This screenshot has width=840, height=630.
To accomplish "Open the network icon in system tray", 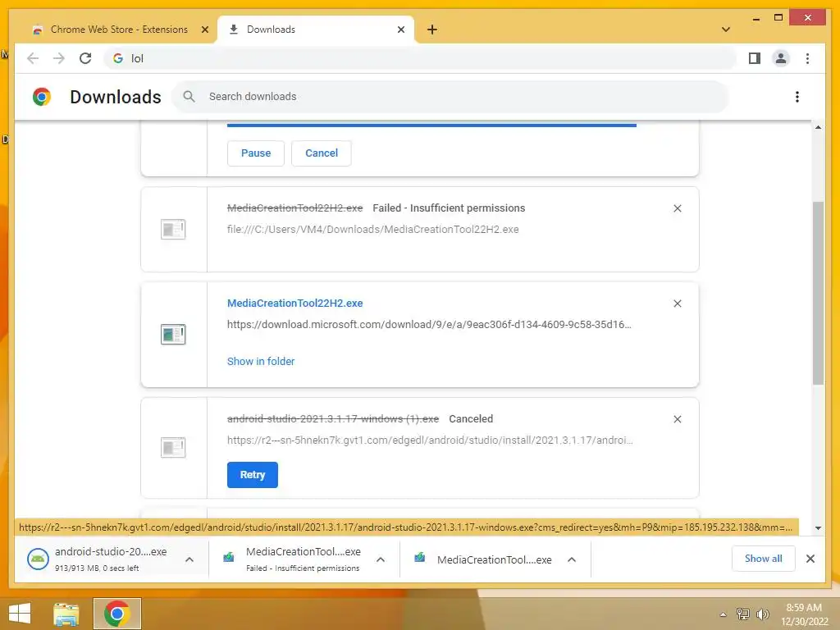I will 742,614.
